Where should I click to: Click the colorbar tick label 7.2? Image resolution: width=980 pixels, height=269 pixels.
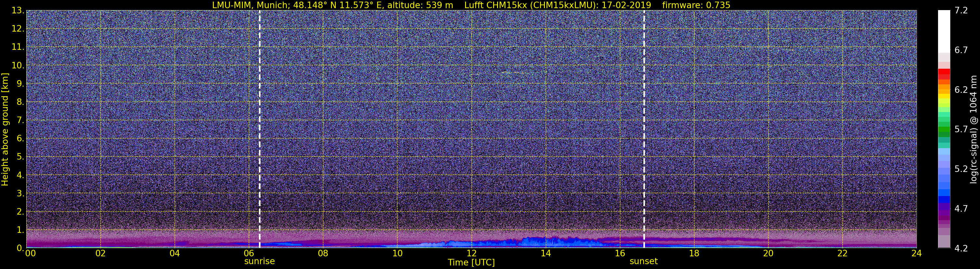[x=961, y=10]
